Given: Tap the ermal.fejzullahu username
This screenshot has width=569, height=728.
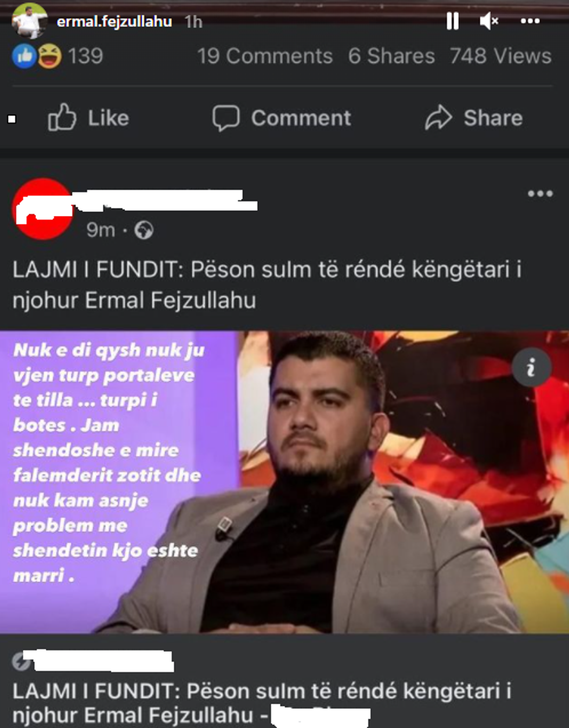Looking at the screenshot, I should (114, 21).
